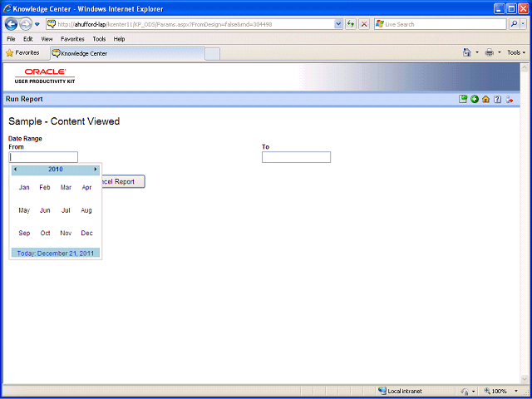532x399 pixels.
Task: Go to next year in calendar
Action: coord(96,169)
